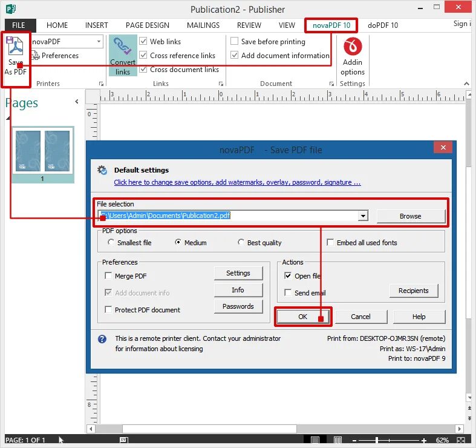Click the Publisher app icon in title bar
The image size is (476, 448).
[x=11, y=9]
